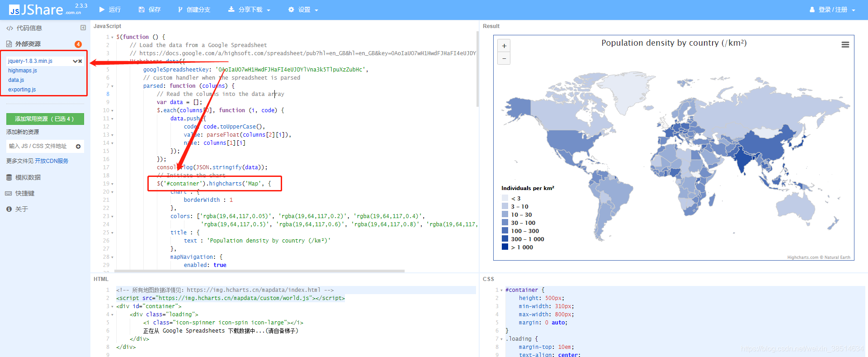Click the JavaScript editor horizontal scrollbar

click(259, 271)
